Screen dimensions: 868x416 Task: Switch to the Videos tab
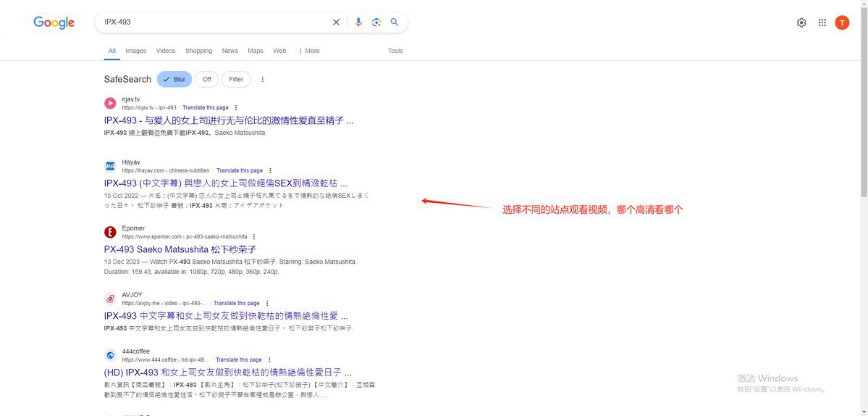coord(166,51)
